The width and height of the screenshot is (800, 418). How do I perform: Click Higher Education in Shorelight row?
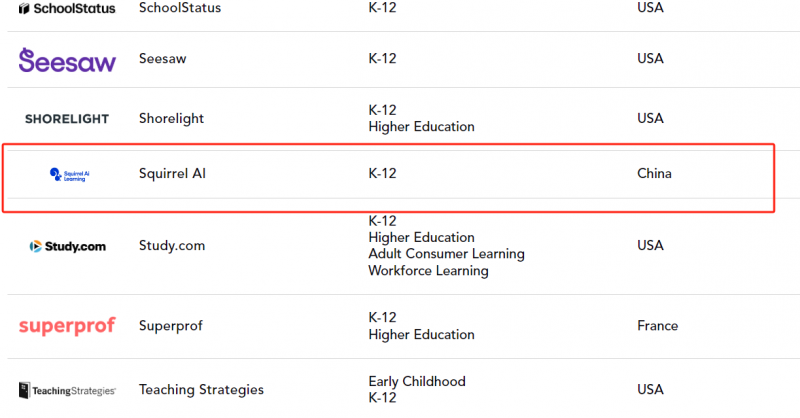point(421,127)
